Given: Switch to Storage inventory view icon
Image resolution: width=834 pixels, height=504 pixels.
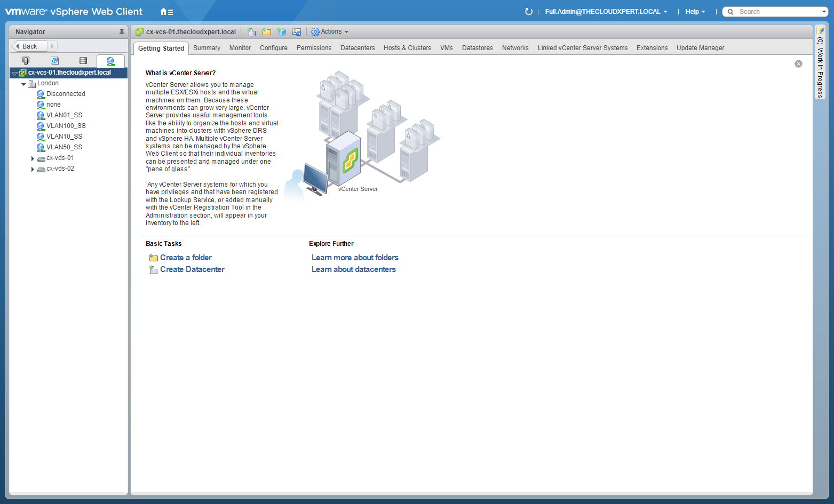Looking at the screenshot, I should 83,61.
